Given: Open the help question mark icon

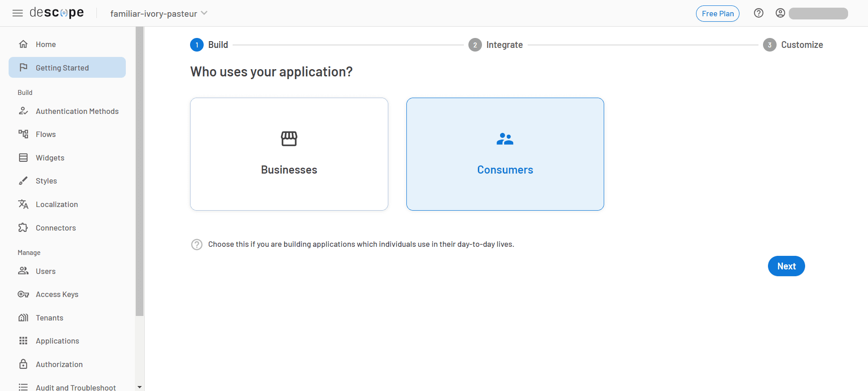Looking at the screenshot, I should click(x=758, y=13).
